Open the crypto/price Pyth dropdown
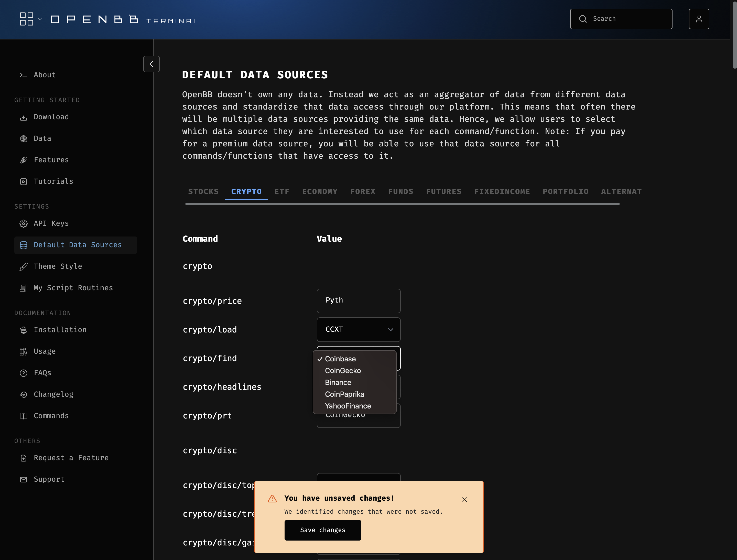Image resolution: width=737 pixels, height=560 pixels. coord(358,301)
